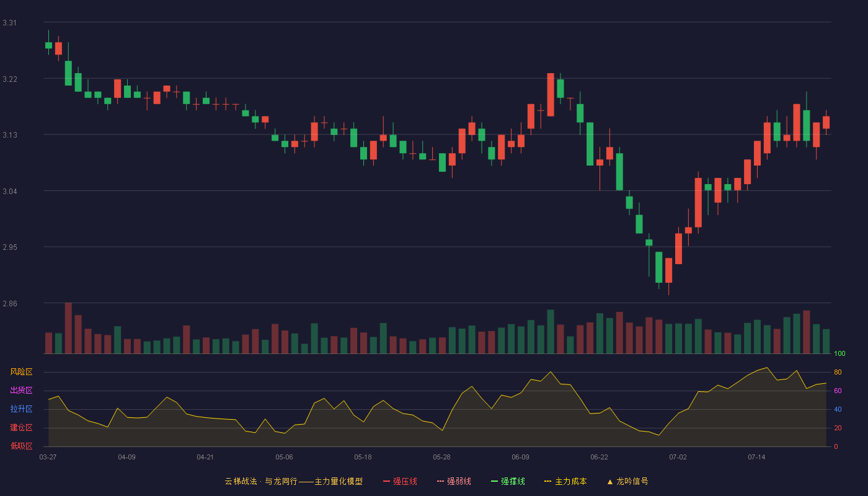Click the 03-27 date axis label
Image resolution: width=868 pixels, height=496 pixels.
click(x=48, y=457)
